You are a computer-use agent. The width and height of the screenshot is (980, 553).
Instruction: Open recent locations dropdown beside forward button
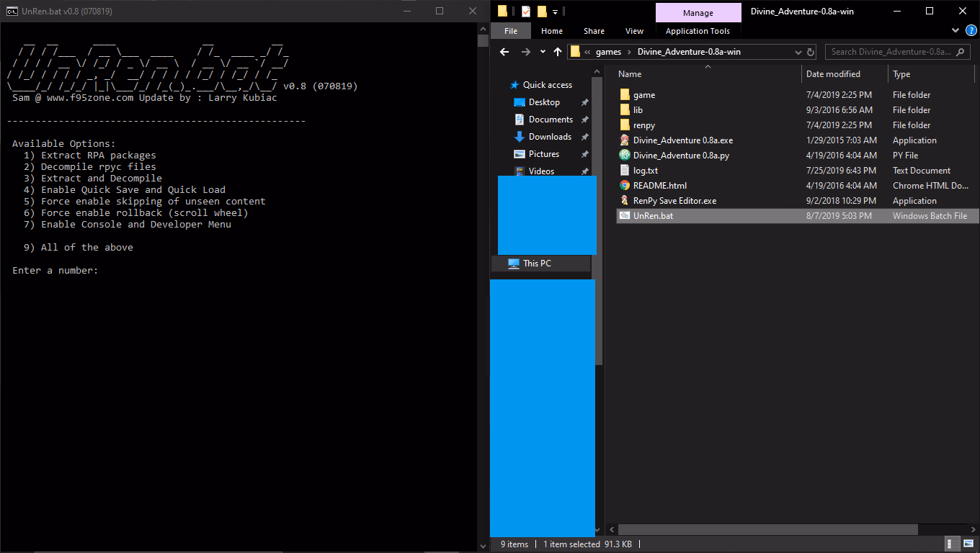[x=543, y=51]
